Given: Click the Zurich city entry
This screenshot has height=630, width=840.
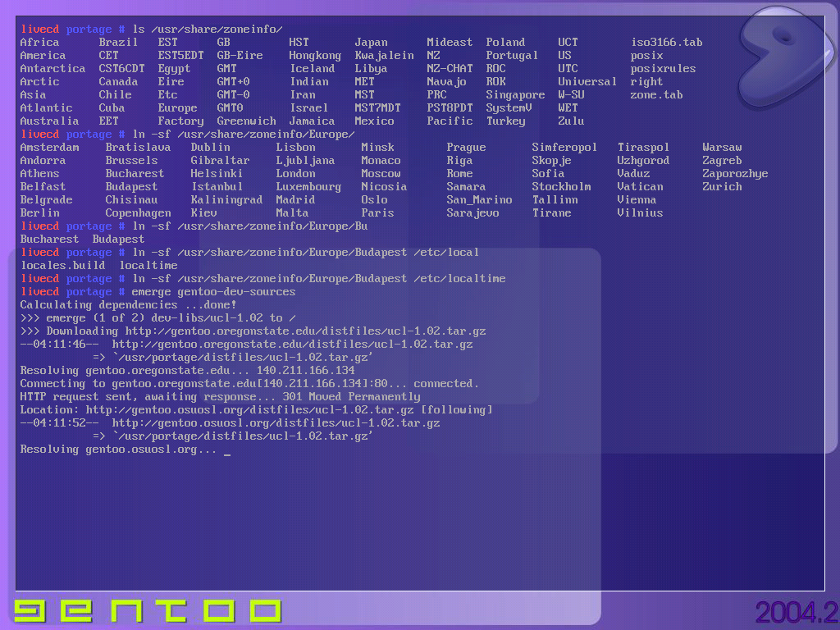Looking at the screenshot, I should coord(722,186).
